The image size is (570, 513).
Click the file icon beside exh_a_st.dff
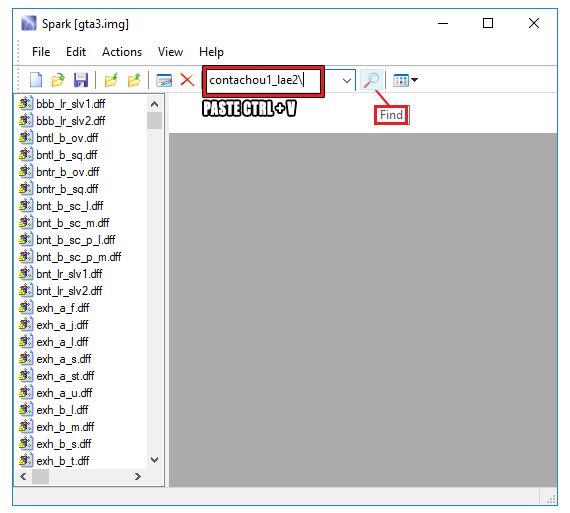pyautogui.click(x=26, y=376)
